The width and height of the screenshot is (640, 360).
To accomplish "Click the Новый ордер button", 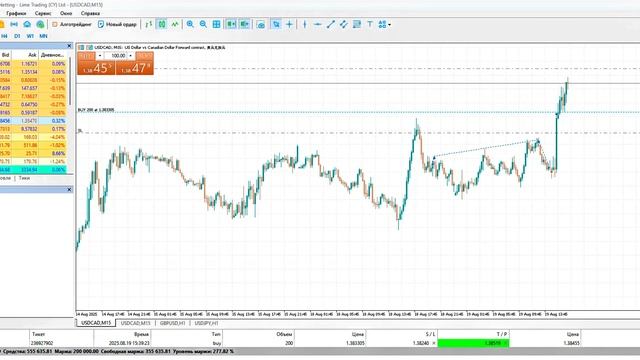I will click(x=117, y=24).
